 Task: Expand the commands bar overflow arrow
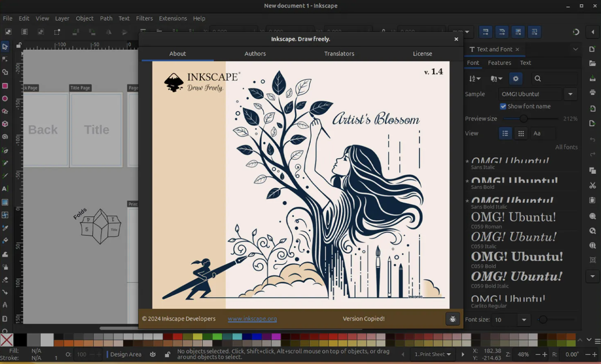(x=593, y=276)
